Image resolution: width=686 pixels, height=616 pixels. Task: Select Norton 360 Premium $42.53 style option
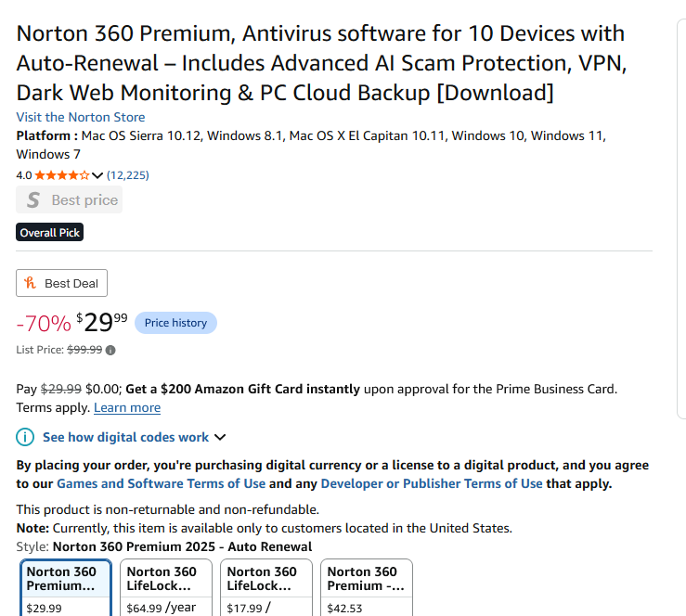tap(367, 587)
